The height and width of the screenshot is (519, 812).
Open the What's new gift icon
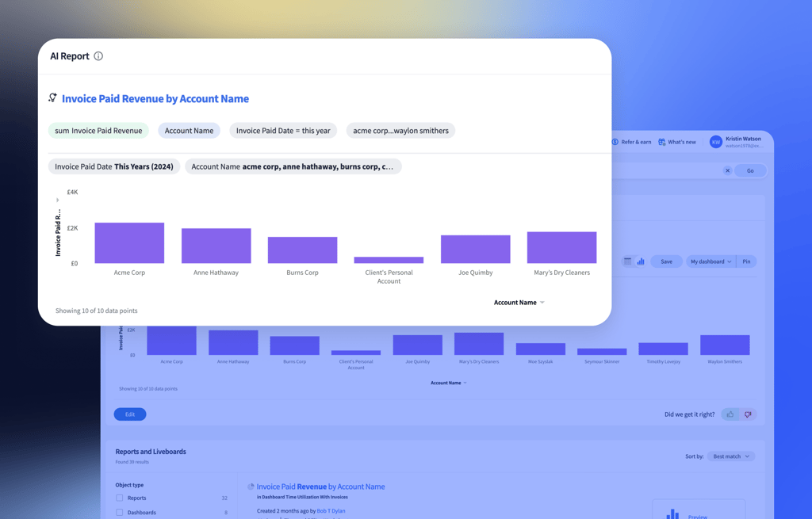pos(662,142)
